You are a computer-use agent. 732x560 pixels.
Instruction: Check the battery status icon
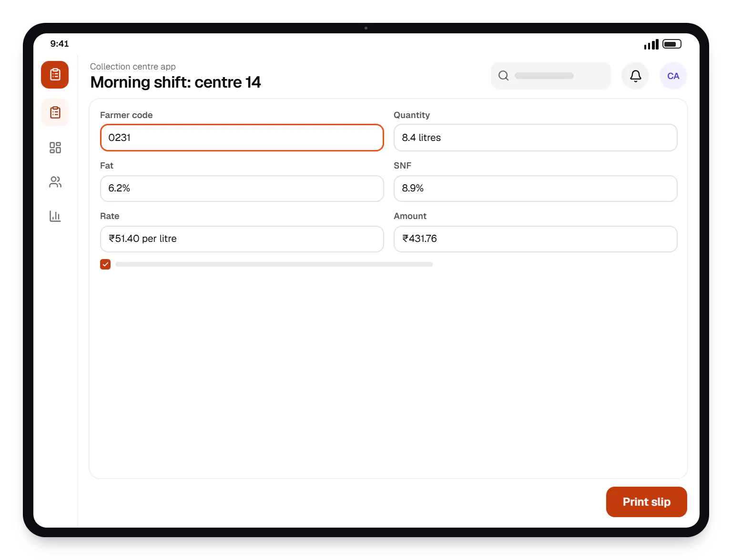click(672, 44)
